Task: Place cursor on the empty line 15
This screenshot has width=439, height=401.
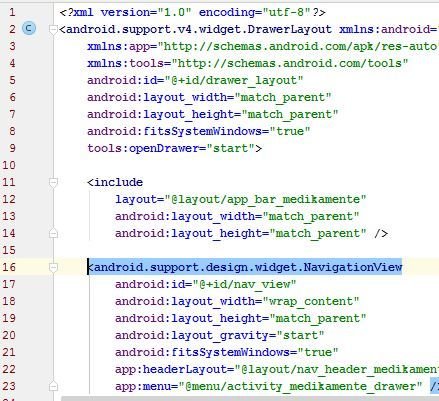Action: [233, 250]
